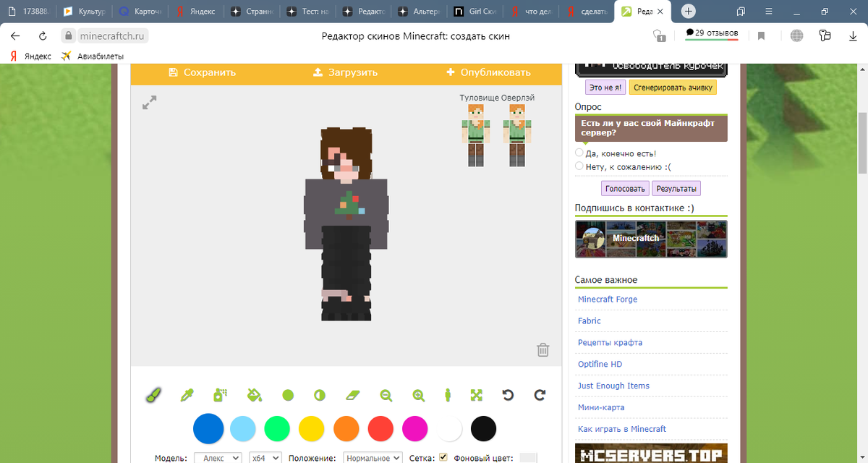Switch to the Карточ browser tab
The height and width of the screenshot is (463, 868).
click(x=140, y=12)
